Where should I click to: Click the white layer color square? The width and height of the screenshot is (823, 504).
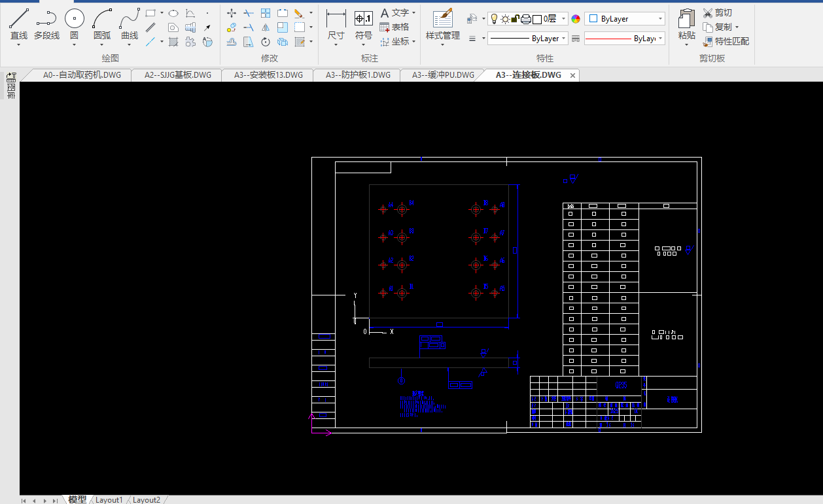coord(537,19)
